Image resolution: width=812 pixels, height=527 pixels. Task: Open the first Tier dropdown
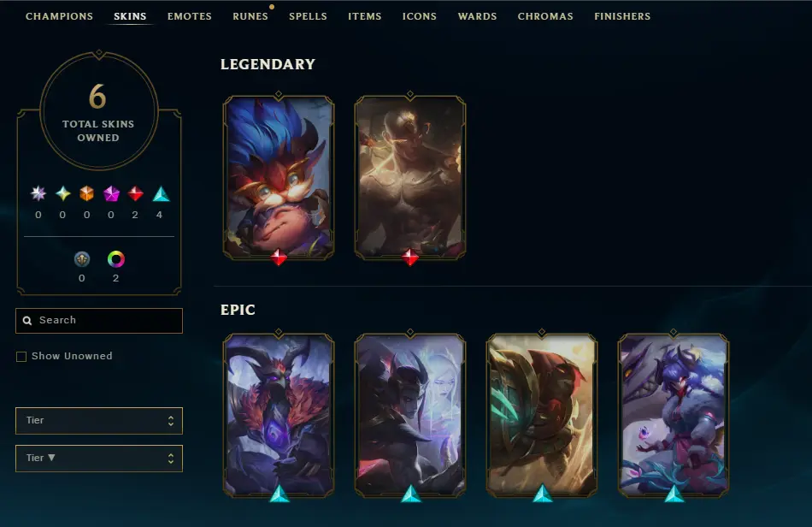(x=99, y=421)
